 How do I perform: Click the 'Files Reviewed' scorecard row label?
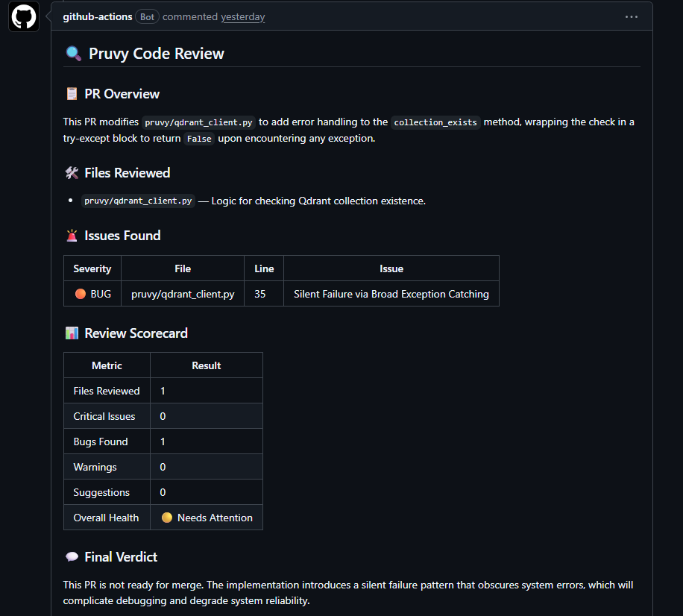[x=107, y=391]
